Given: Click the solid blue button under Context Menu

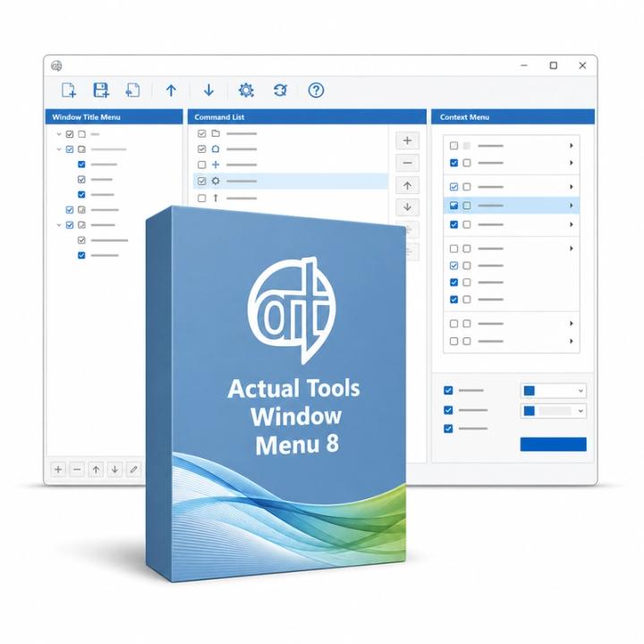Looking at the screenshot, I should click(554, 444).
